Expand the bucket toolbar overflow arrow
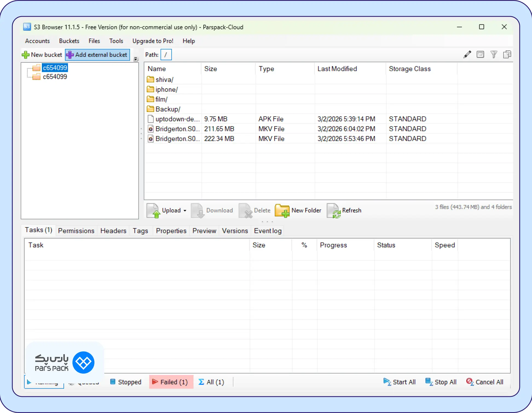This screenshot has height=413, width=532. point(136,59)
